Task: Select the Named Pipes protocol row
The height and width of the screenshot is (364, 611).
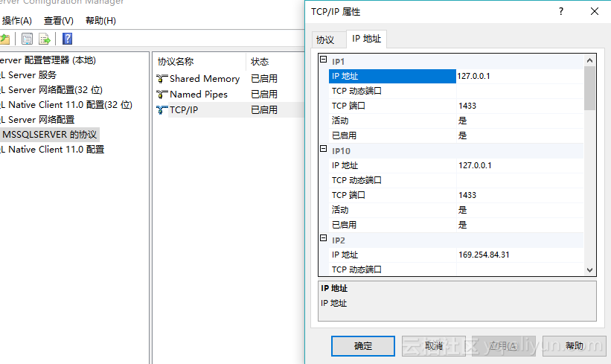Action: 230,95
